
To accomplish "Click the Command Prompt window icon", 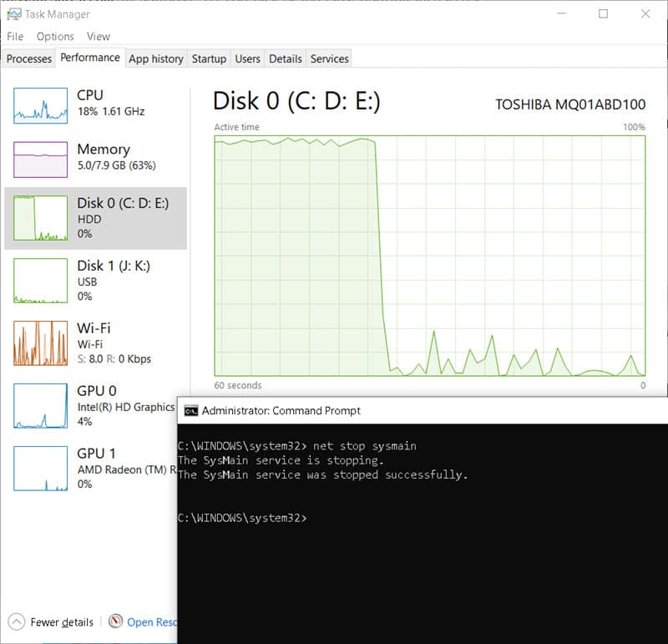I will [x=191, y=411].
